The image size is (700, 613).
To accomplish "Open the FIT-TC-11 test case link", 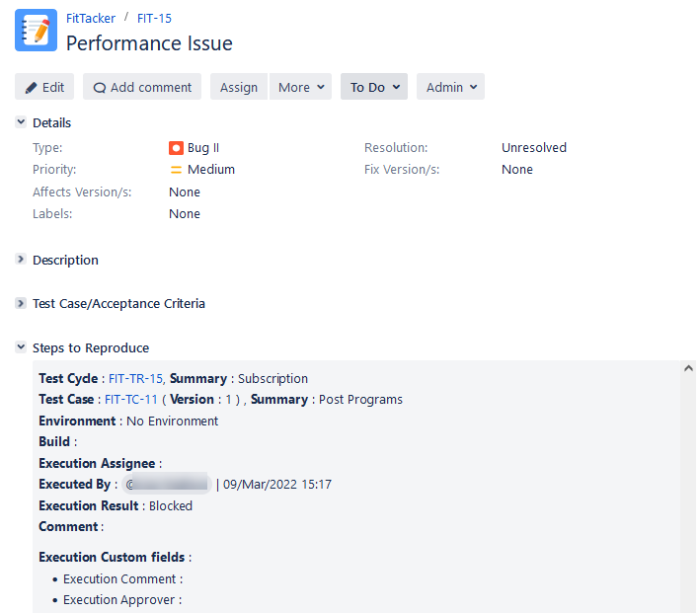I will [130, 399].
